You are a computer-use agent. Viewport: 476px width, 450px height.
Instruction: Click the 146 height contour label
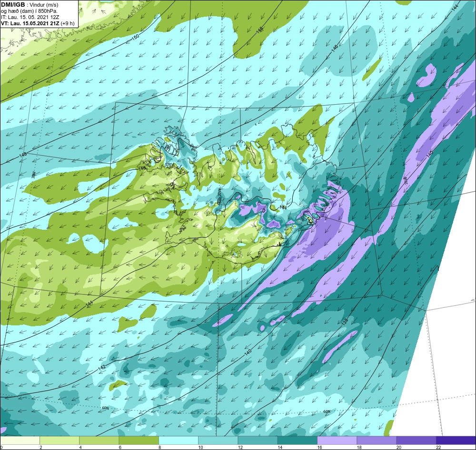point(334,48)
